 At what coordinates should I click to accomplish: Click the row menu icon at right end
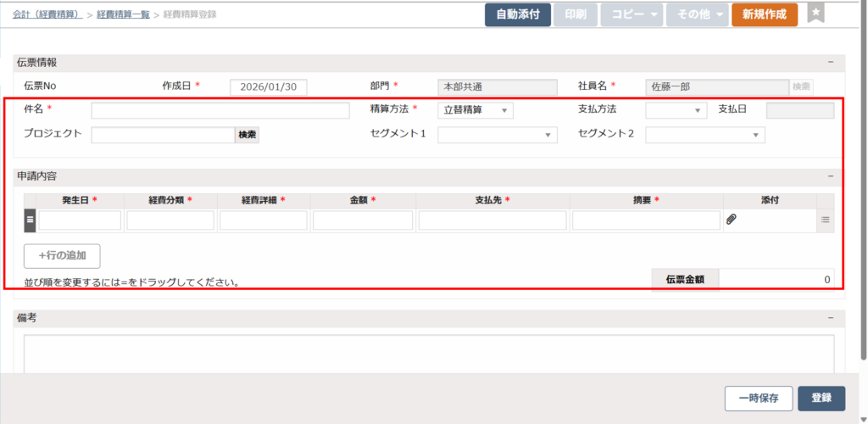826,220
